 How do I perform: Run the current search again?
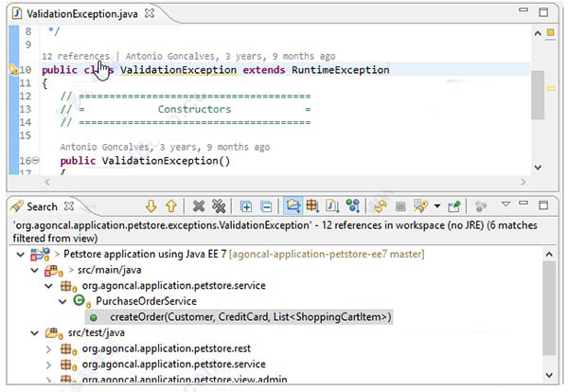coord(381,206)
